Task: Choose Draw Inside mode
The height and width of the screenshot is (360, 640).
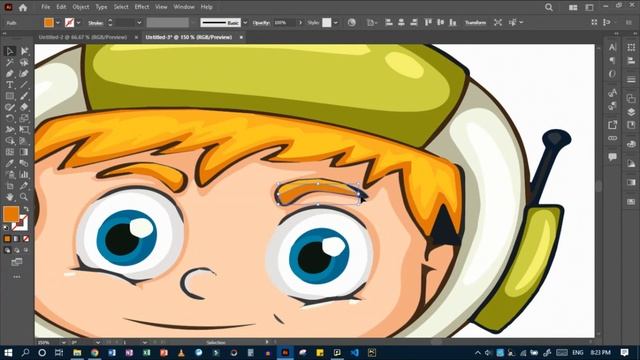Action: tap(26, 250)
